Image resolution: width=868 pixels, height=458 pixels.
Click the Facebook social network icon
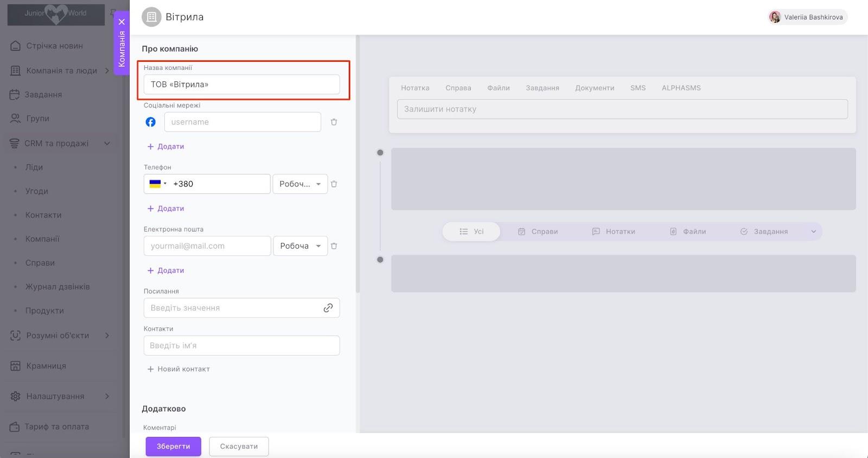tap(151, 122)
